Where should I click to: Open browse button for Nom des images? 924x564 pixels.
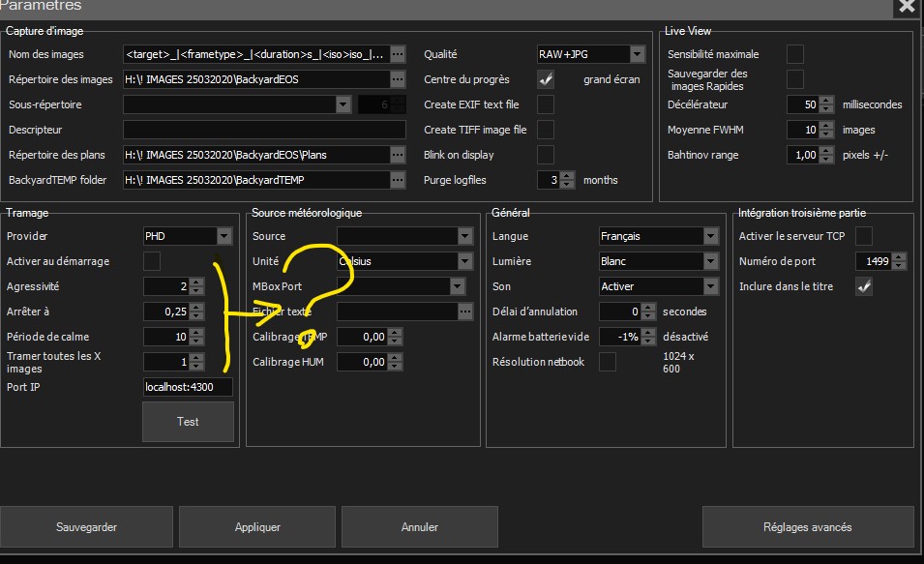coord(398,54)
